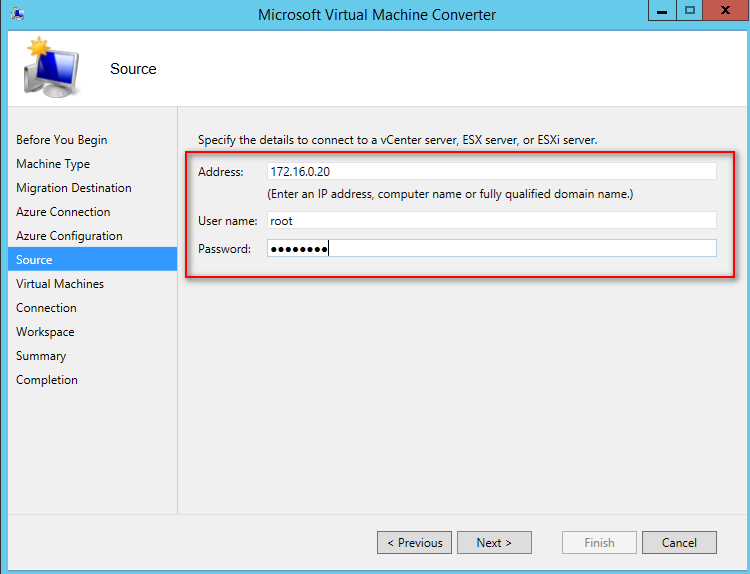This screenshot has height=574, width=750.
Task: Open the Virtual Machines step
Action: tap(60, 284)
